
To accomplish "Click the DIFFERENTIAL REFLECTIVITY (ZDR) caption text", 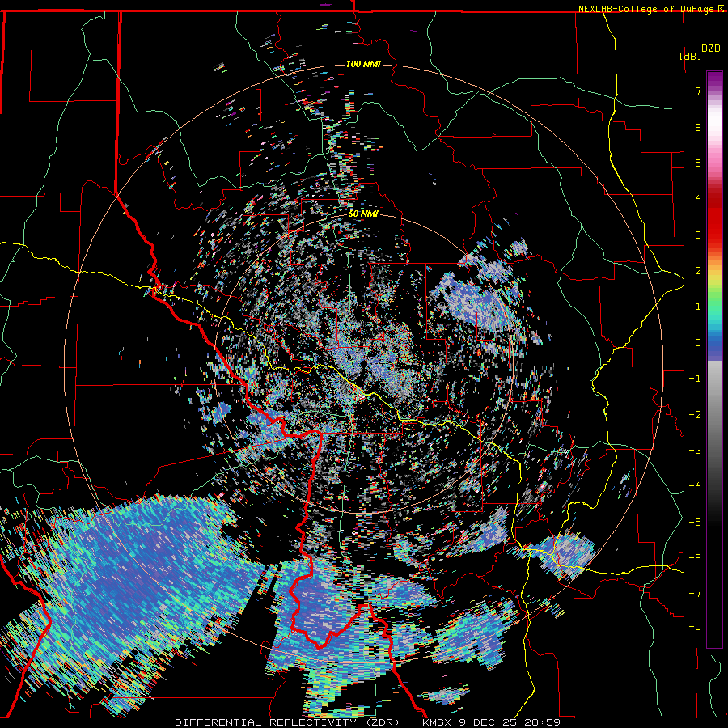I will click(287, 722).
